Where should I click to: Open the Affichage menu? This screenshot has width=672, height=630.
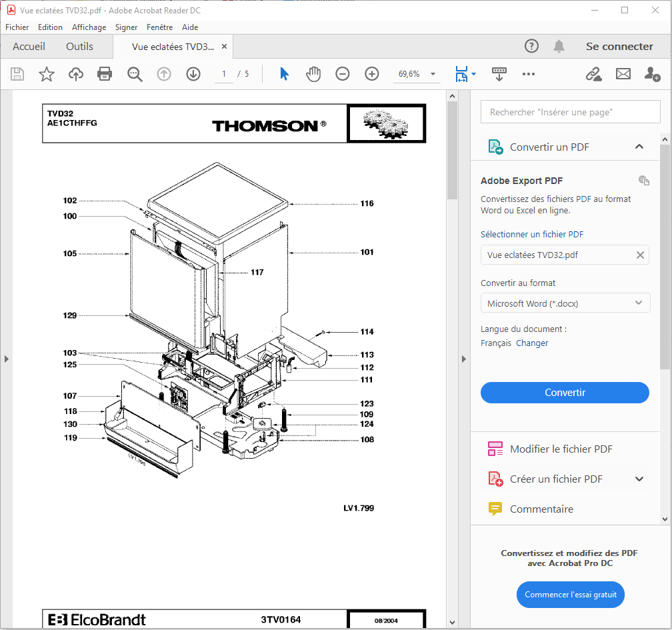pyautogui.click(x=89, y=27)
